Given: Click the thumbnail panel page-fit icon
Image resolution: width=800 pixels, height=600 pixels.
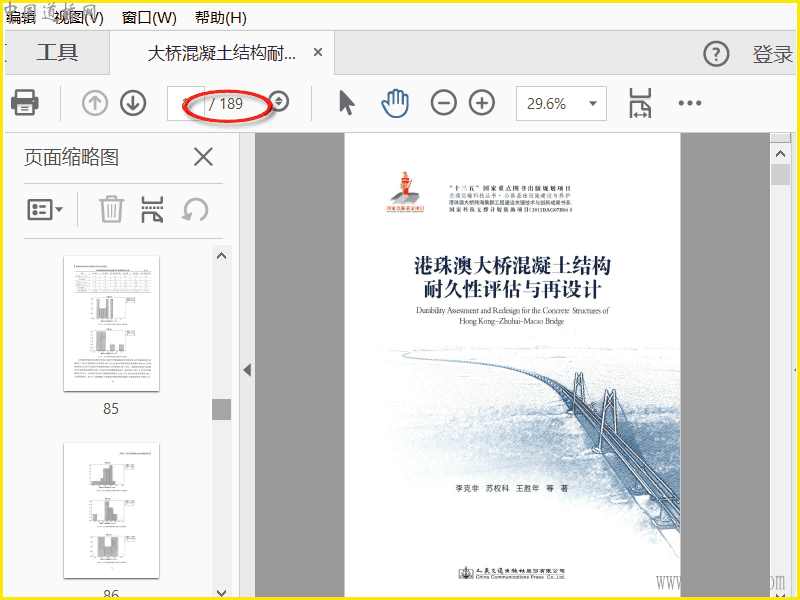Looking at the screenshot, I should click(152, 210).
